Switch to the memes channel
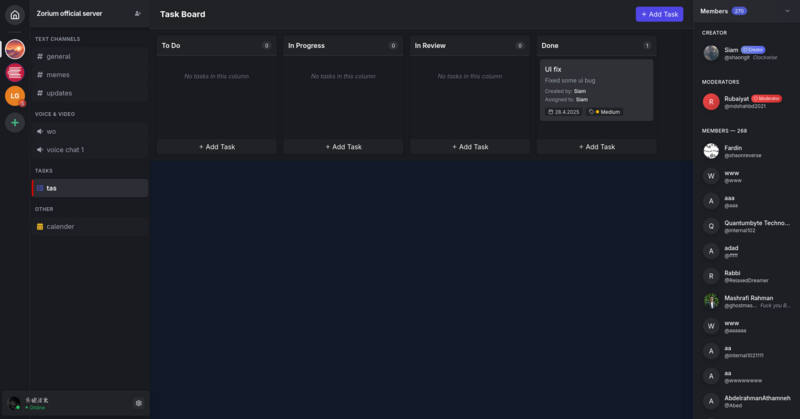 [58, 75]
